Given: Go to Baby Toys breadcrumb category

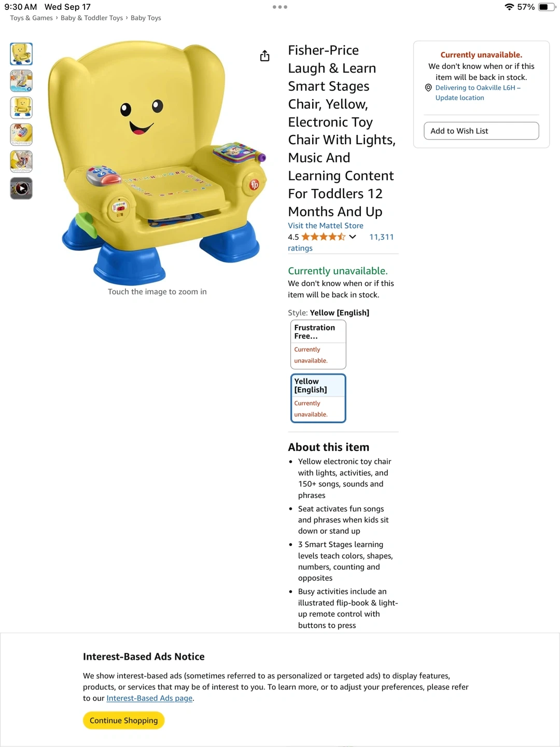Looking at the screenshot, I should click(146, 18).
